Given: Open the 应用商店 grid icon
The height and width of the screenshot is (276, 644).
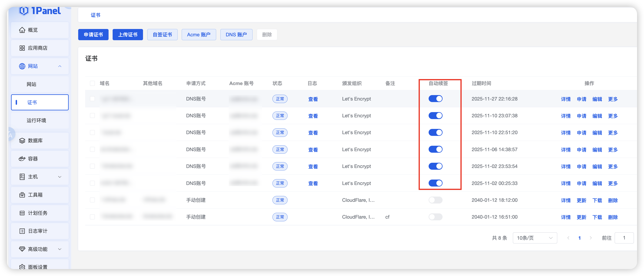Looking at the screenshot, I should pyautogui.click(x=22, y=48).
